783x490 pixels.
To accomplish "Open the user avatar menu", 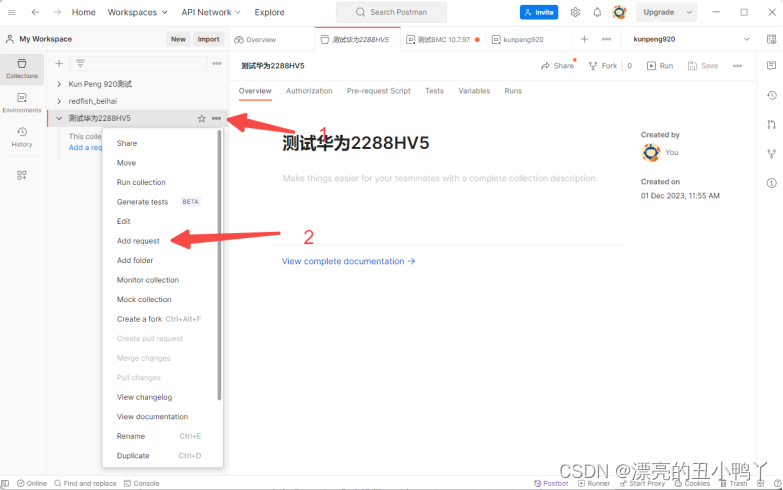I will coord(619,12).
